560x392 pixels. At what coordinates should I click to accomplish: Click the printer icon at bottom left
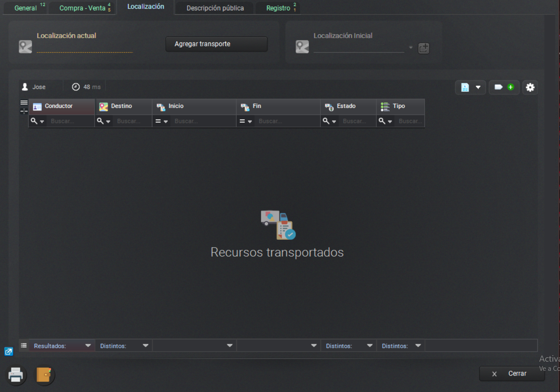[16, 375]
